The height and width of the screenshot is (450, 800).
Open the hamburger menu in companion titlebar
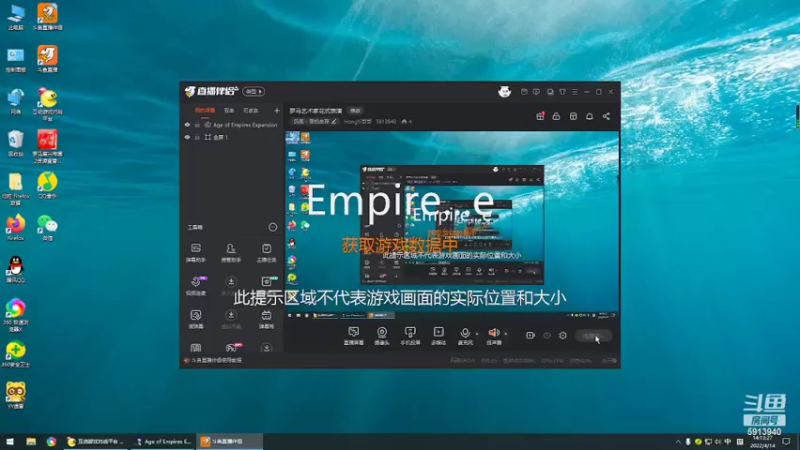pos(574,92)
